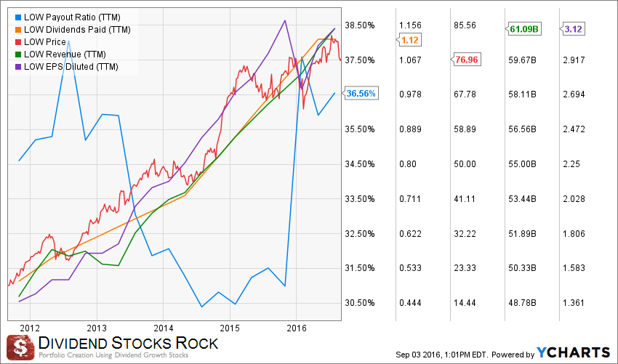
Task: Click the red LOW Price legend square
Action: click(x=17, y=42)
